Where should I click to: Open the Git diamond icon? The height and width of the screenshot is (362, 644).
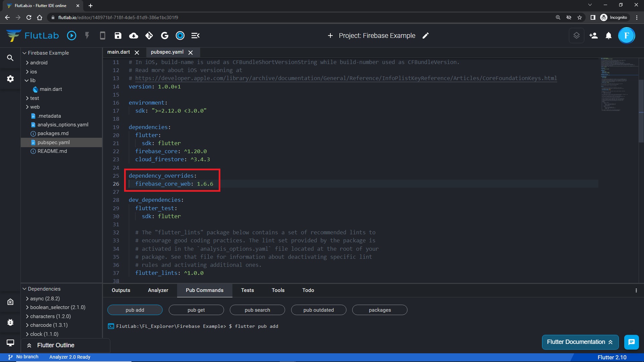[x=149, y=36]
